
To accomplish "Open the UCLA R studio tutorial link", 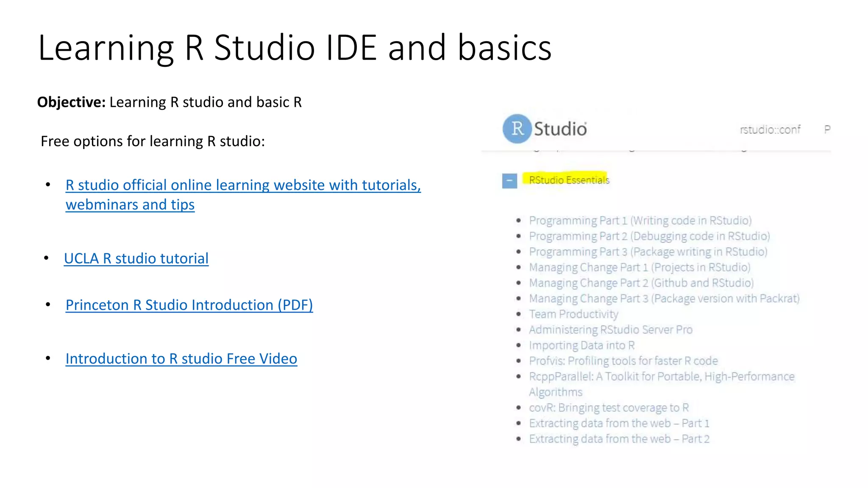I will click(136, 258).
